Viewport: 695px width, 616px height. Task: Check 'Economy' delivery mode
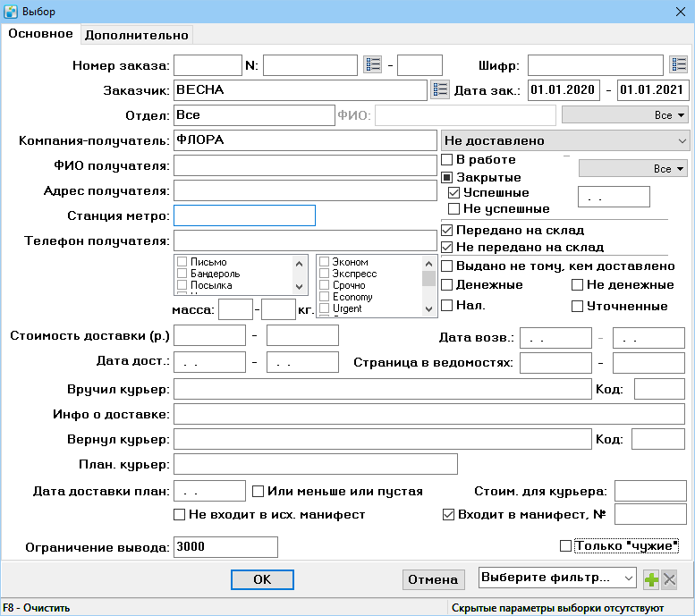pos(324,296)
